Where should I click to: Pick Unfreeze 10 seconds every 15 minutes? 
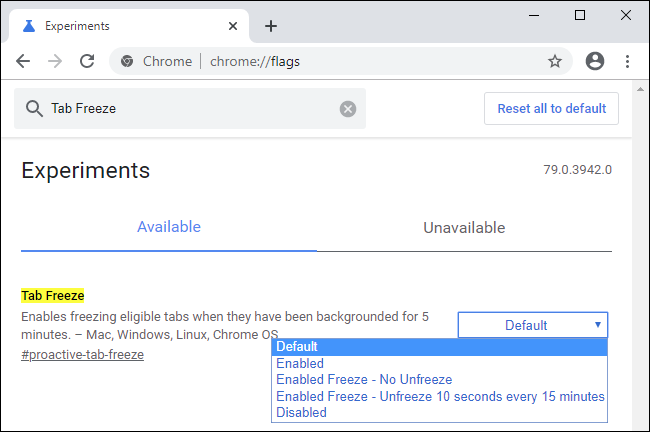[440, 396]
